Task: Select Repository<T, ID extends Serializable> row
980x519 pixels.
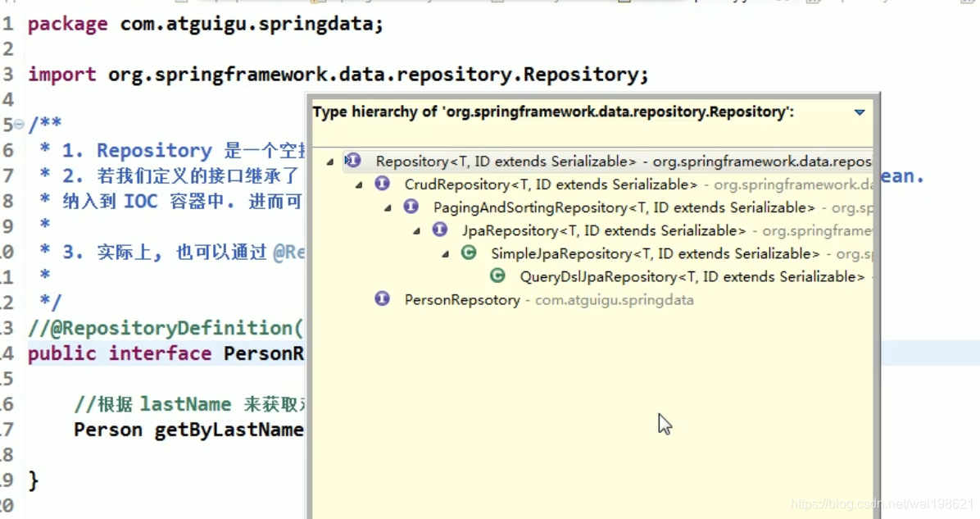Action: [x=607, y=162]
